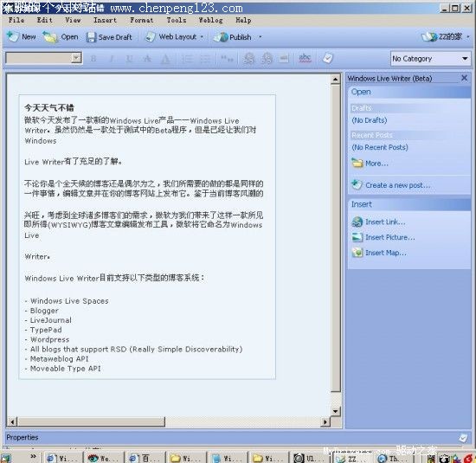
Task: Open the Format menu
Action: click(141, 20)
